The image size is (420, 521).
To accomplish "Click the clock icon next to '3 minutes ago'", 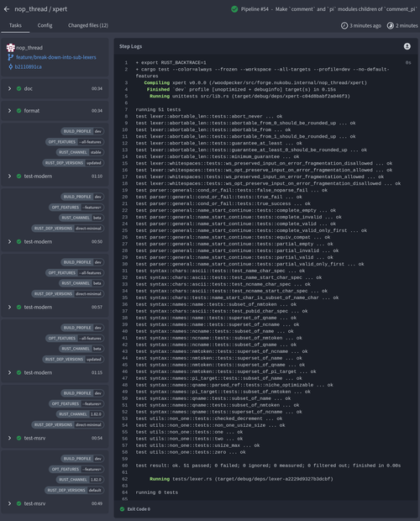I will coord(344,25).
